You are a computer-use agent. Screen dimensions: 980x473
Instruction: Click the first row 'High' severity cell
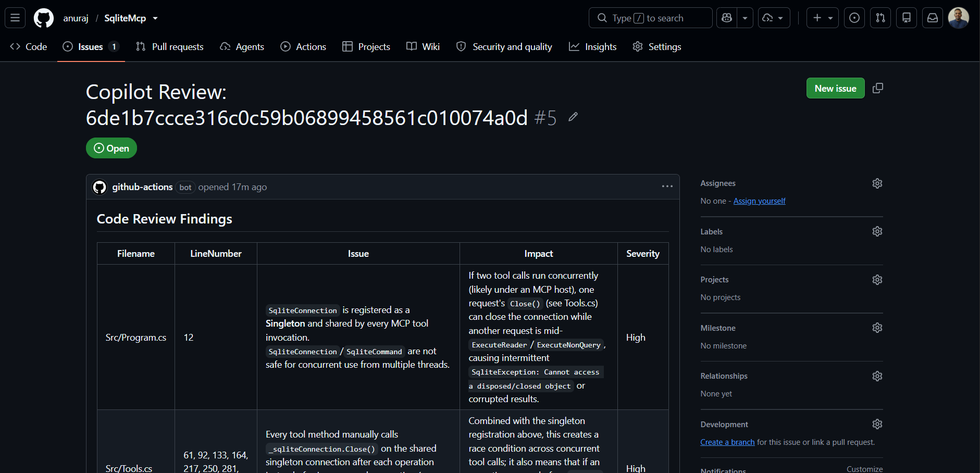coord(643,338)
